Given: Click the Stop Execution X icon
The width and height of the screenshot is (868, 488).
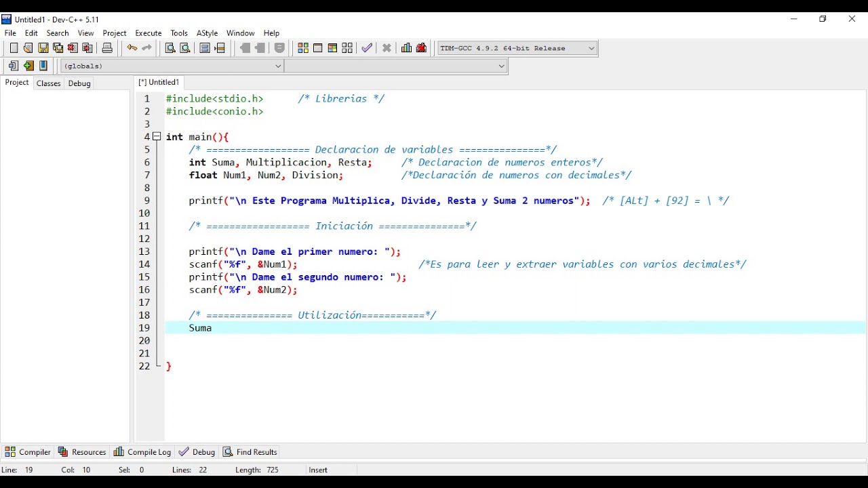Looking at the screenshot, I should (387, 48).
